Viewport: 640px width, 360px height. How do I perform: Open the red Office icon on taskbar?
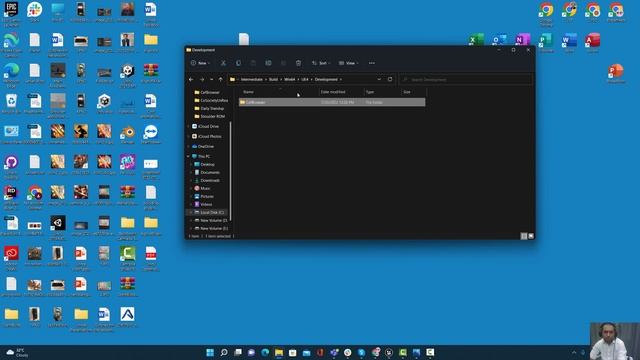point(320,352)
